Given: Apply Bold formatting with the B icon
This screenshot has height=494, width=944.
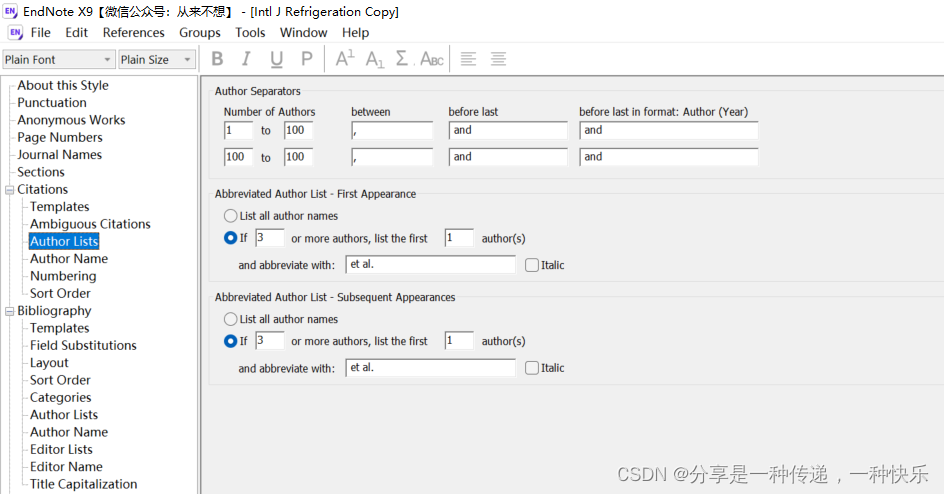Looking at the screenshot, I should [x=217, y=59].
